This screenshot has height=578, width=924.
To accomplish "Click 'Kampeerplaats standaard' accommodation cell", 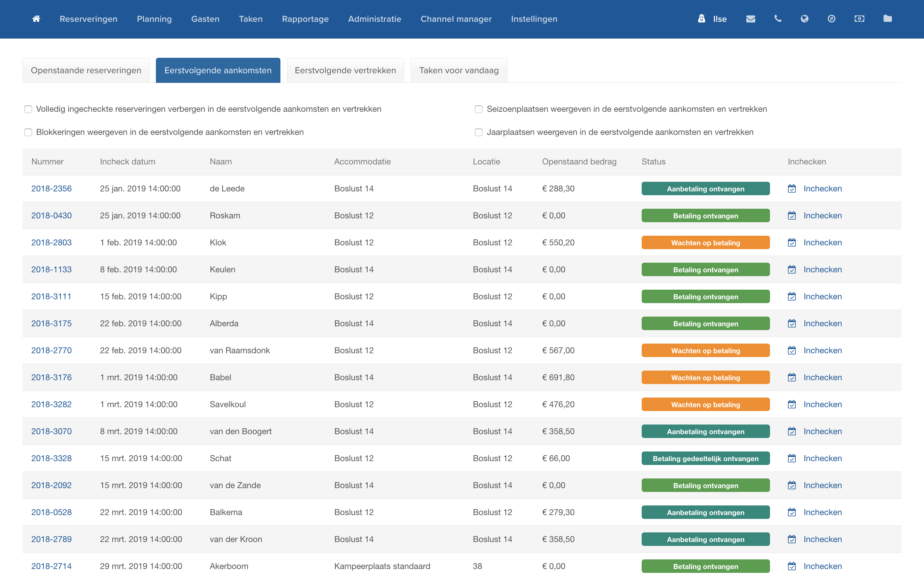I will coord(382,566).
